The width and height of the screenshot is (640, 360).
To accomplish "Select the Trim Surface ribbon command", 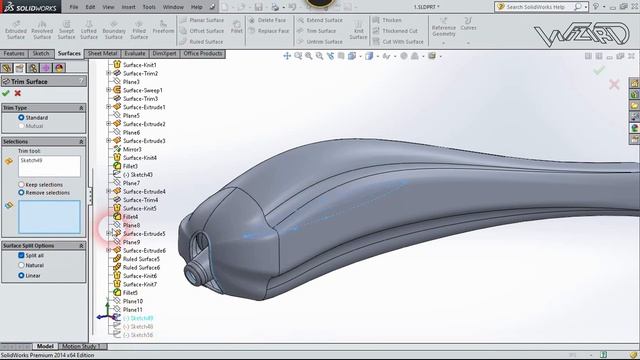I will [x=317, y=31].
